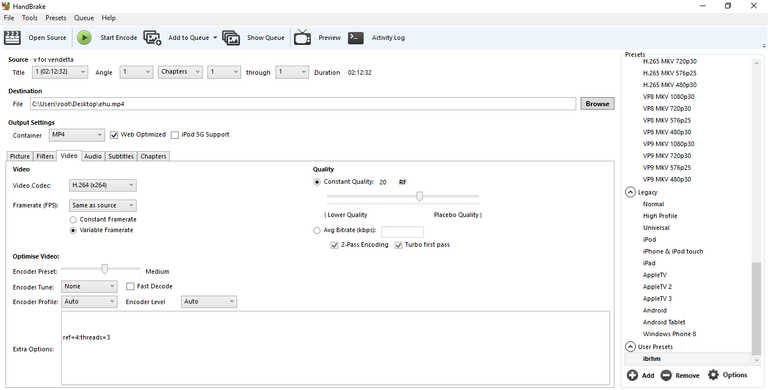
Task: Toggle Turbo first pass checkbox
Action: pyautogui.click(x=398, y=245)
